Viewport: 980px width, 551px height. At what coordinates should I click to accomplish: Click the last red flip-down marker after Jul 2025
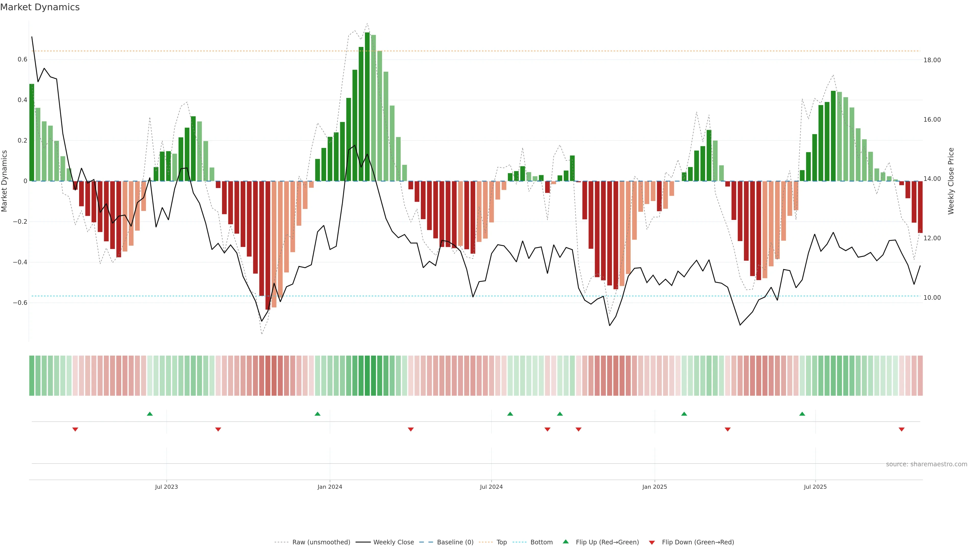coord(901,429)
